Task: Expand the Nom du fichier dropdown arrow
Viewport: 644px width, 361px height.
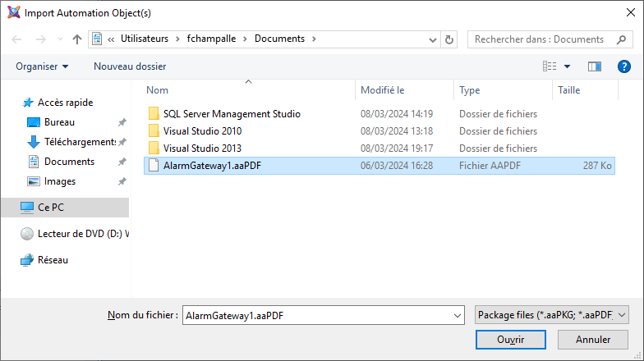Action: coord(457,315)
